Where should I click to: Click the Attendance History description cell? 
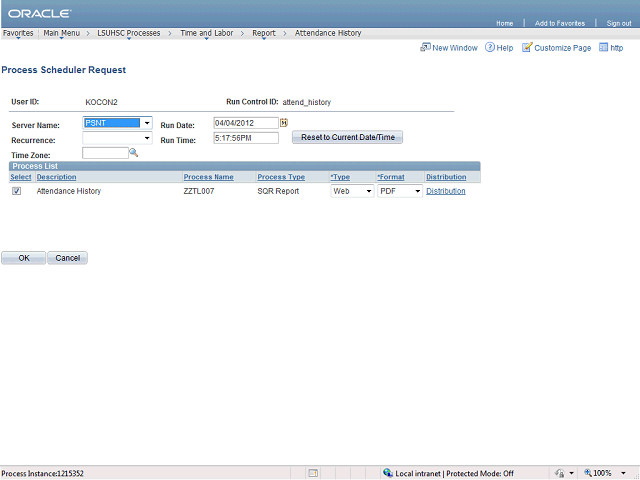pyautogui.click(x=69, y=191)
